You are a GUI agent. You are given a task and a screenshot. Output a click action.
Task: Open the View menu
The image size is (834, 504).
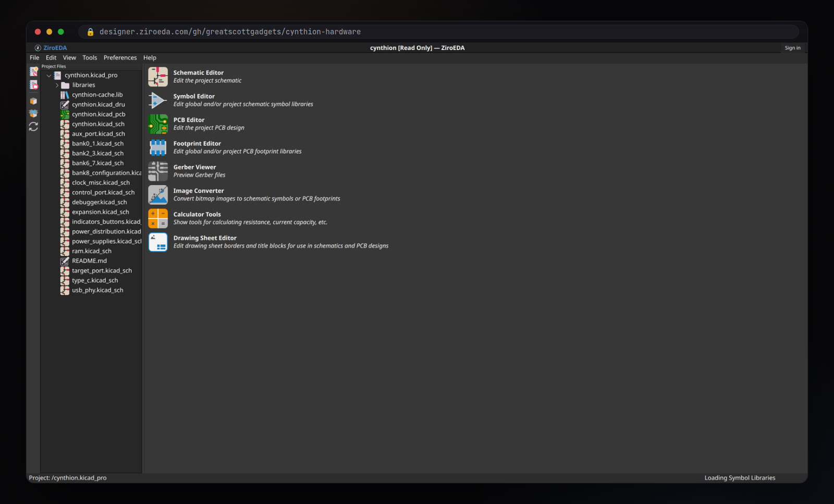coord(69,58)
